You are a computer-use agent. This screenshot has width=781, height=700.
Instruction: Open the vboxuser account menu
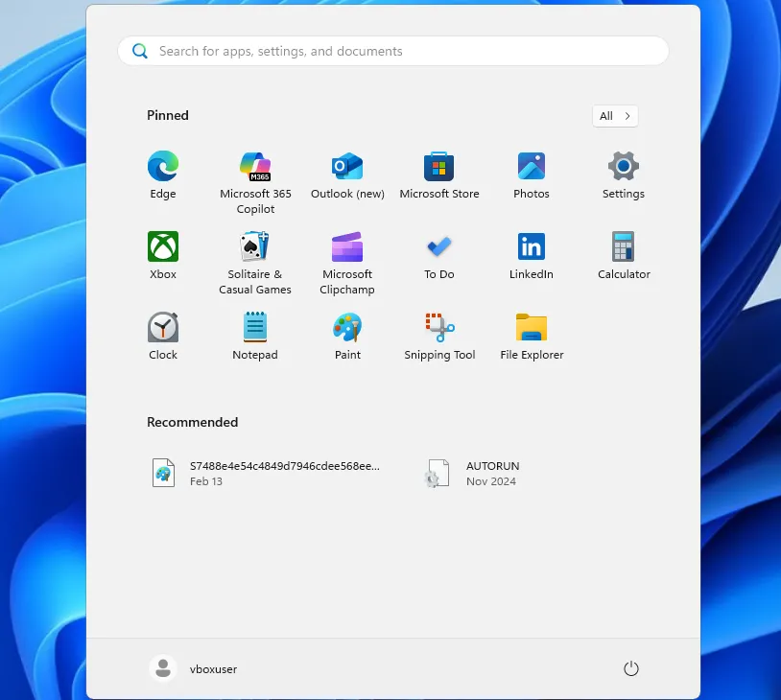193,668
